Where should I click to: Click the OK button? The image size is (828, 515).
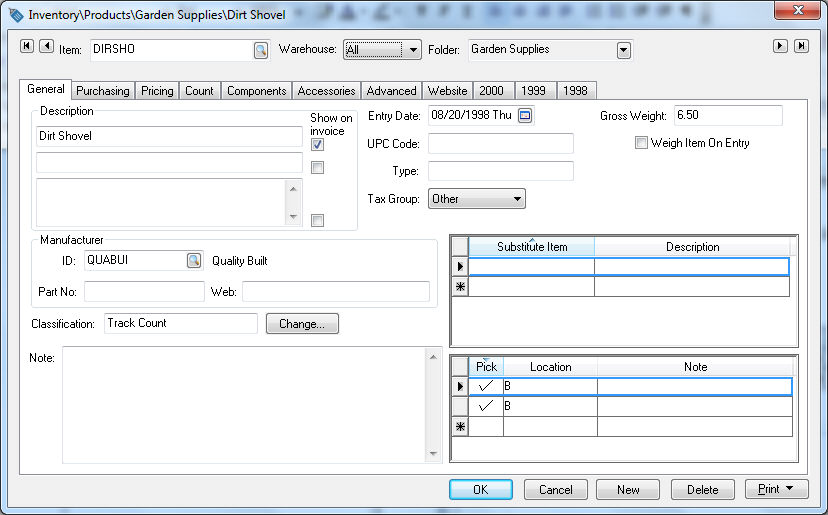(481, 490)
